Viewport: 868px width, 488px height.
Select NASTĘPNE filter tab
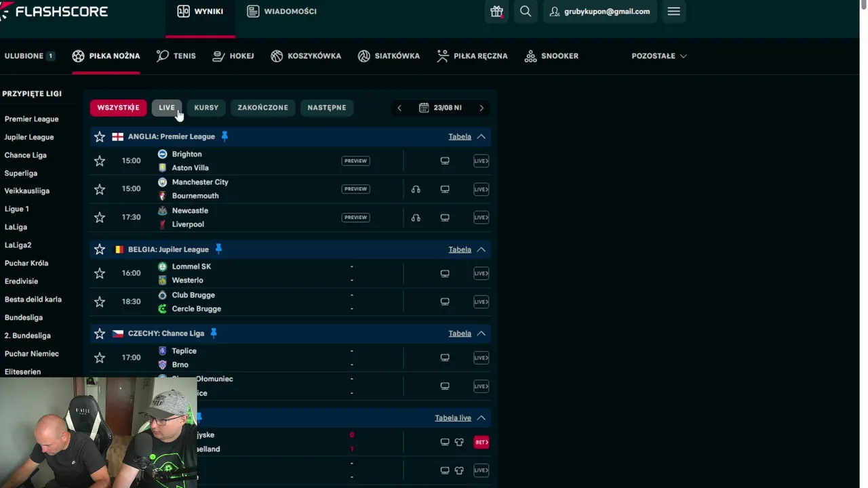(327, 108)
